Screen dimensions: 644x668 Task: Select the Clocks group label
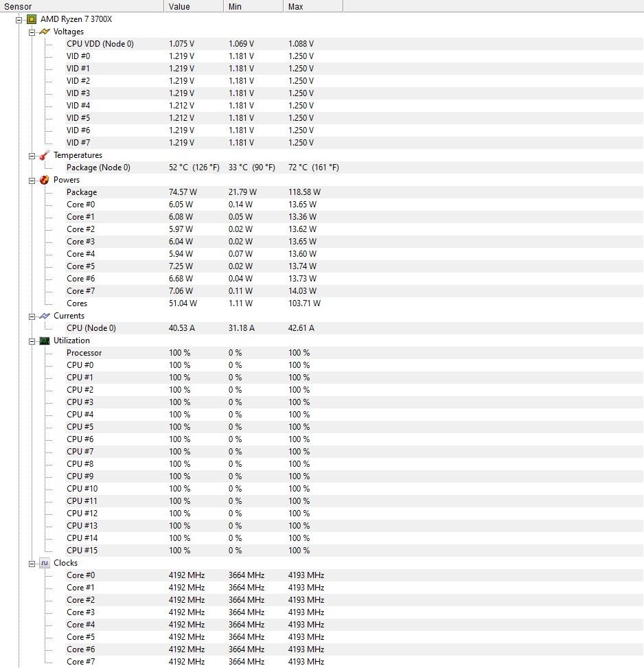(66, 563)
